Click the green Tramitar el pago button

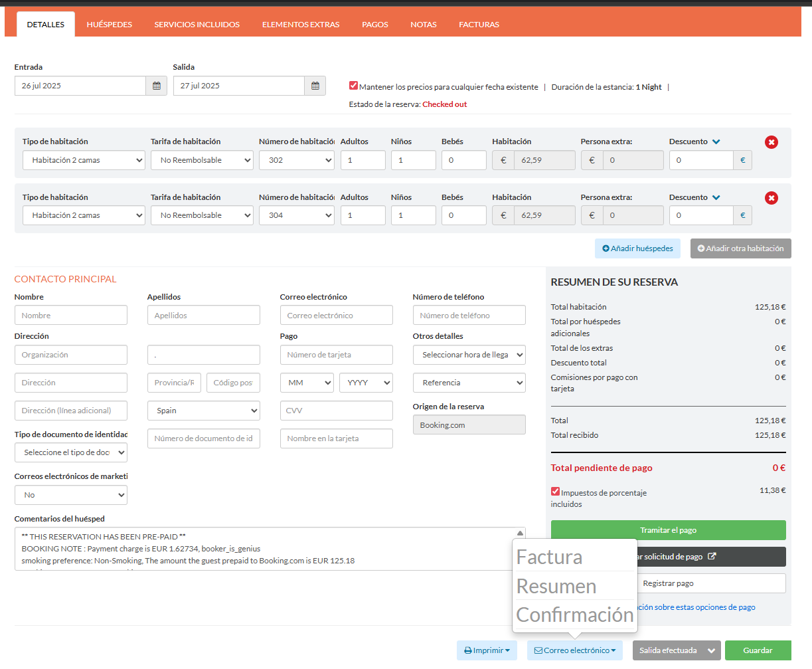pos(668,530)
